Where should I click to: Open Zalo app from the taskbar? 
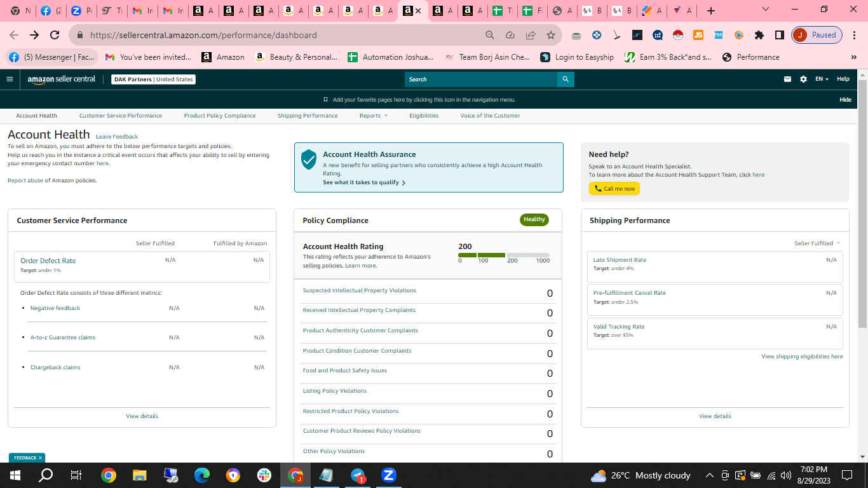pyautogui.click(x=389, y=475)
